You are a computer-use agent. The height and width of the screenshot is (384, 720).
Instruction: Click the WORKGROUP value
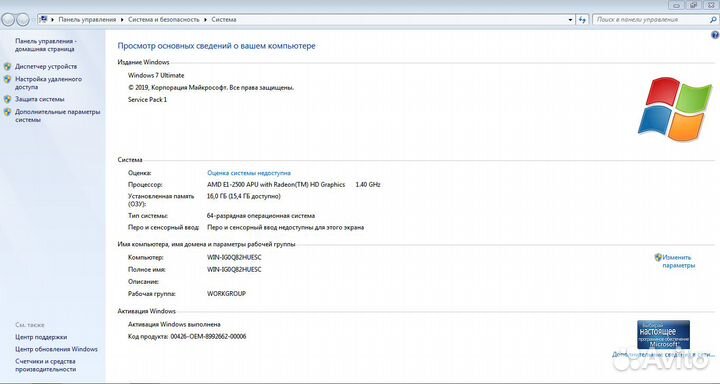[x=226, y=294]
